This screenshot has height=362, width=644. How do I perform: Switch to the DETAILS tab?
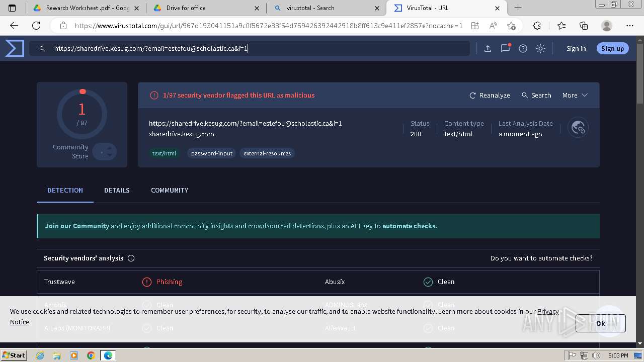tap(117, 190)
